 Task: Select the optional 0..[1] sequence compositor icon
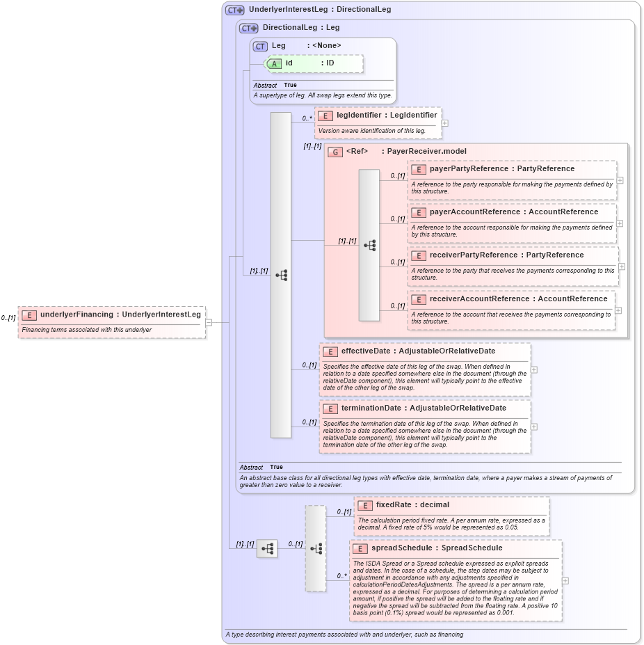click(316, 549)
